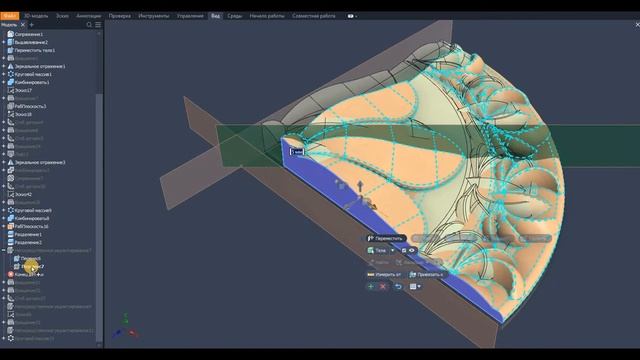Click the model browser vertical scrollbar

coord(98,217)
